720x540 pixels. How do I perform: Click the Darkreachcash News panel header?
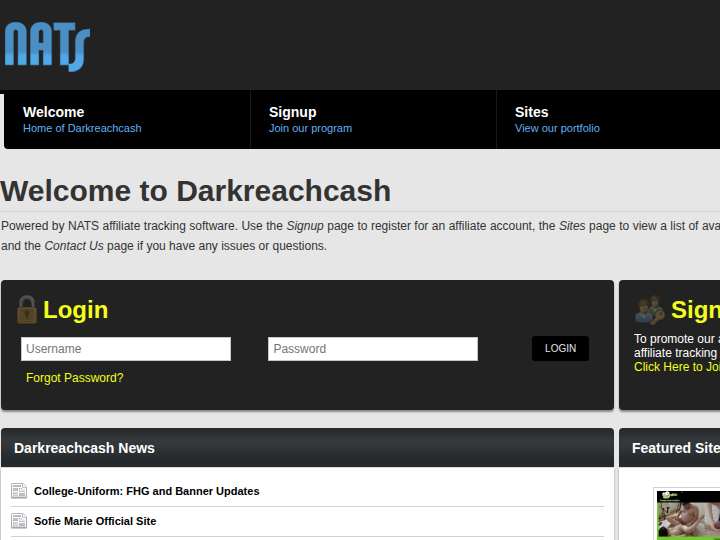(x=307, y=448)
